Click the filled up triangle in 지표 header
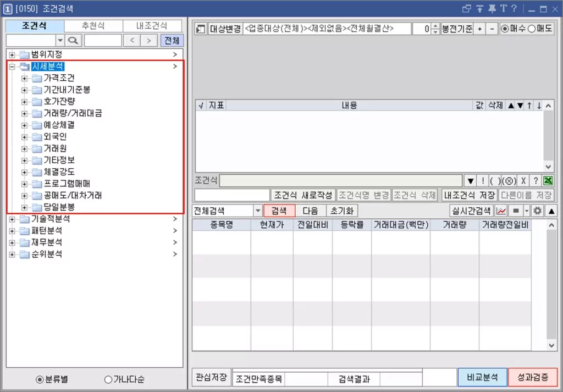The width and height of the screenshot is (563, 392). [x=511, y=106]
